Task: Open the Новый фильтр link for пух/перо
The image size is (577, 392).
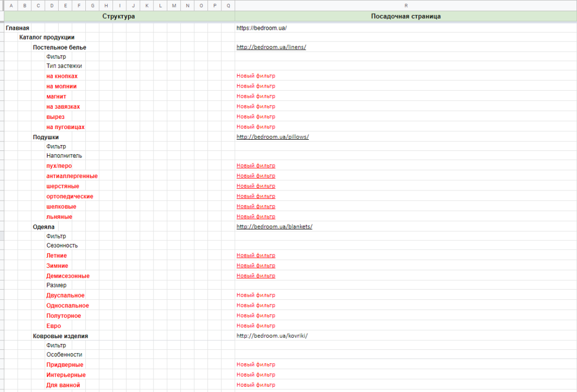Action: click(x=256, y=166)
